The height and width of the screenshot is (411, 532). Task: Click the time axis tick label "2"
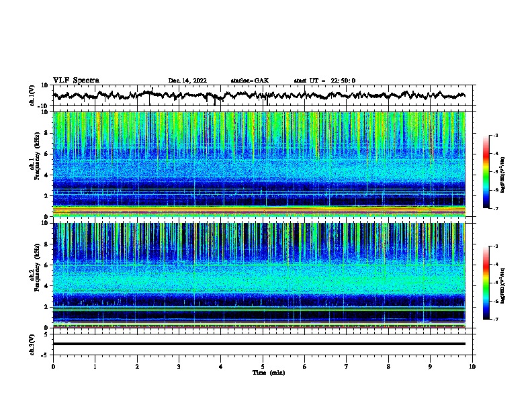coord(137,366)
